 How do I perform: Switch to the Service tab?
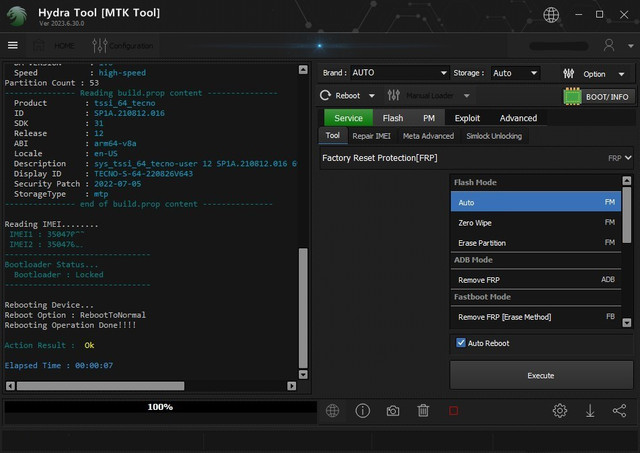pyautogui.click(x=348, y=118)
